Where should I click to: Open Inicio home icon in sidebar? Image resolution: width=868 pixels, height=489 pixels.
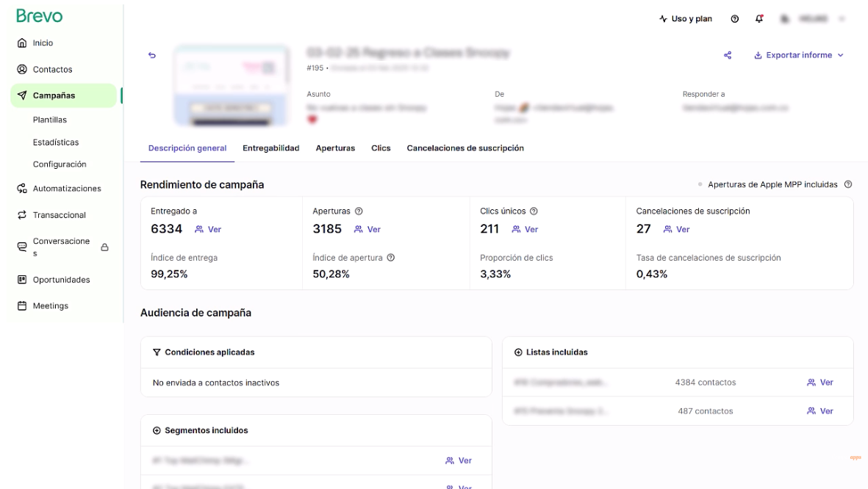(x=22, y=43)
